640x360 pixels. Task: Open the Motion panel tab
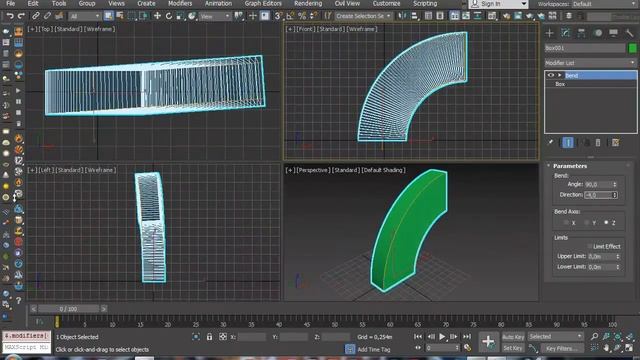tap(598, 33)
